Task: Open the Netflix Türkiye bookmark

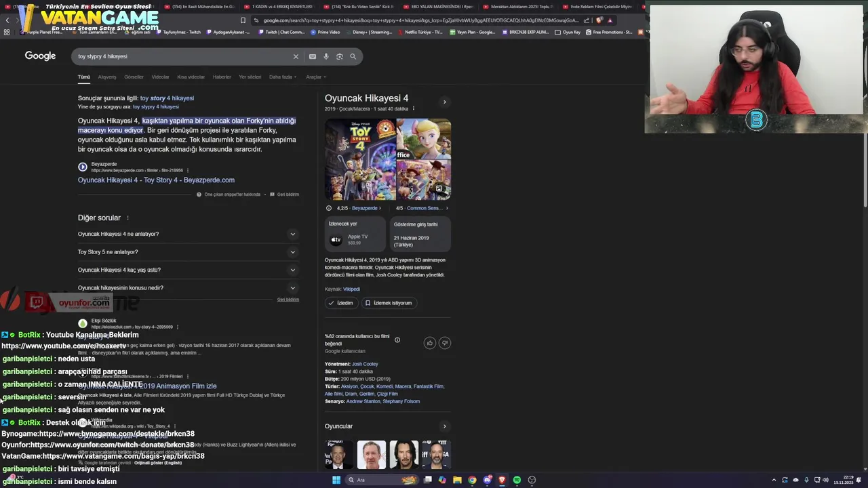Action: click(x=420, y=32)
